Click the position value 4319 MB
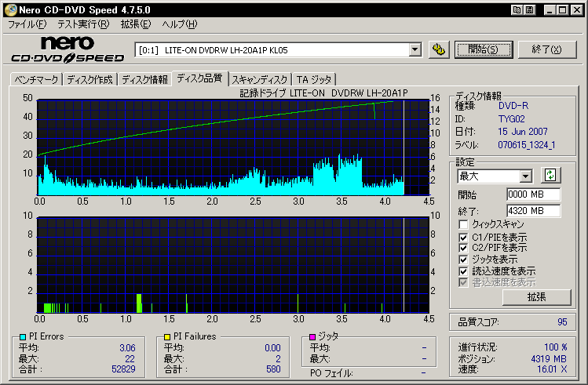588x385 pixels. point(549,359)
